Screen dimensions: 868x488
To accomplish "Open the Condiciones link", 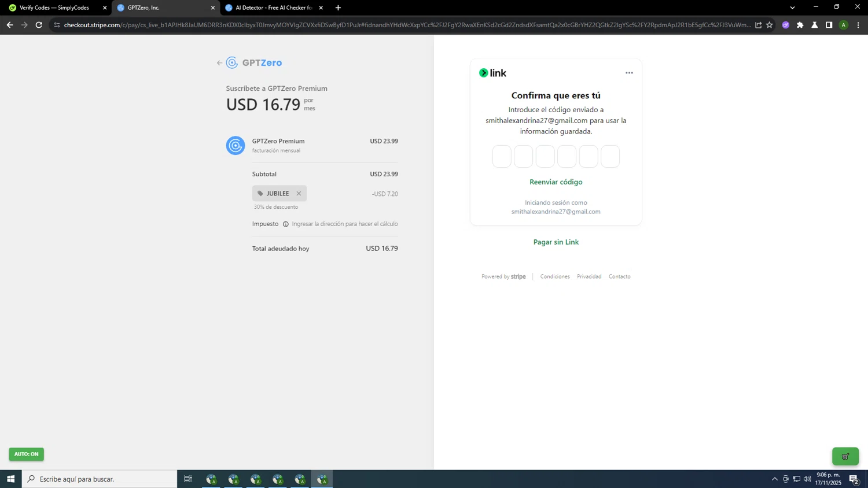I will pos(555,276).
